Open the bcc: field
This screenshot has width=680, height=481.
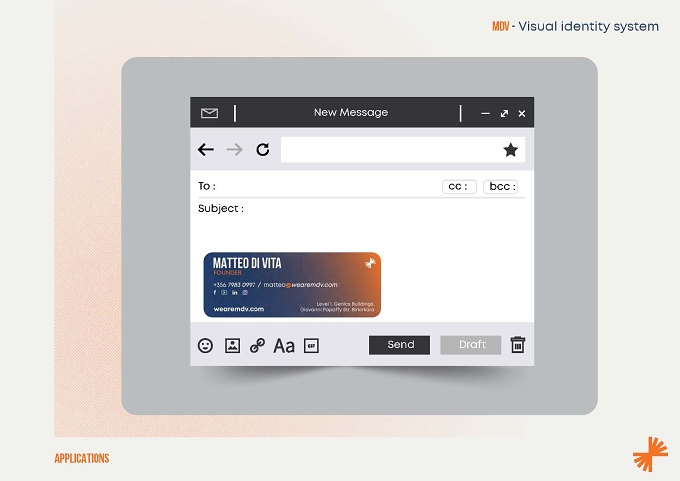coord(500,187)
